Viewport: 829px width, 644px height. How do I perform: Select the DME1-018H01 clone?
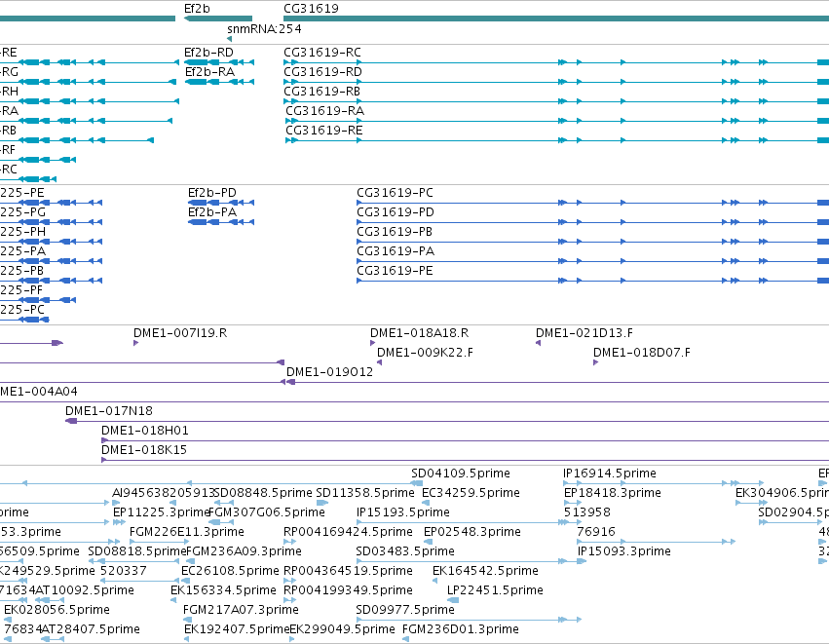[x=145, y=431]
